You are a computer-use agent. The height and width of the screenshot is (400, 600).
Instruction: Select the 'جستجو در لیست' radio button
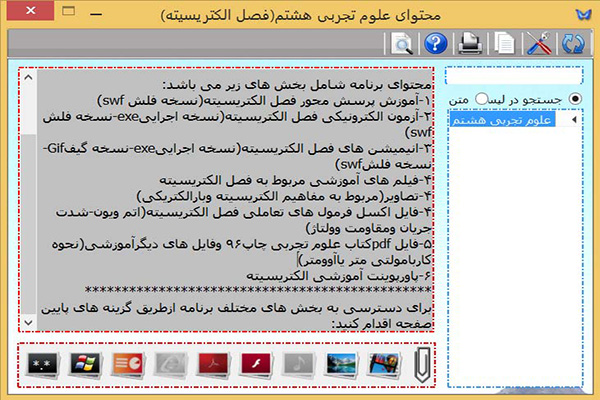(x=575, y=98)
